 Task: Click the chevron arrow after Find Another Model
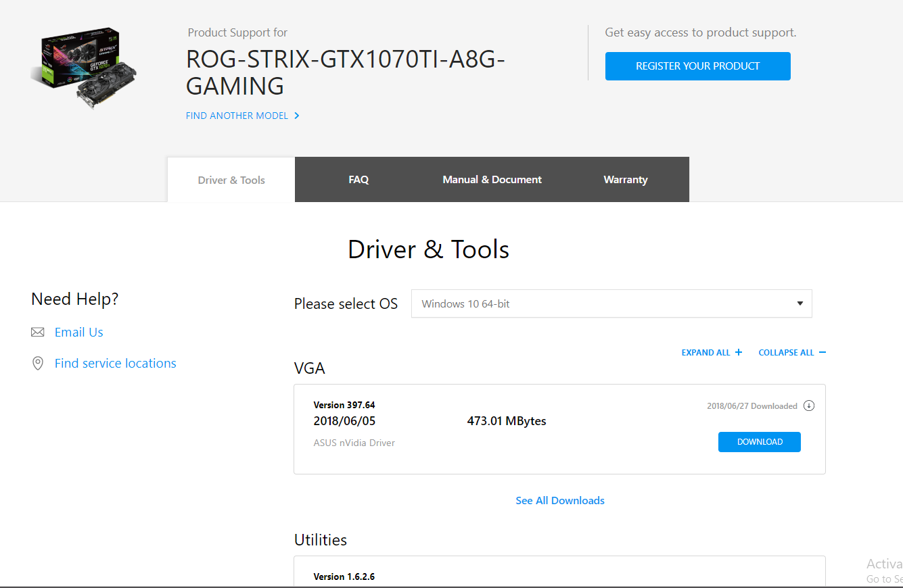pos(297,116)
